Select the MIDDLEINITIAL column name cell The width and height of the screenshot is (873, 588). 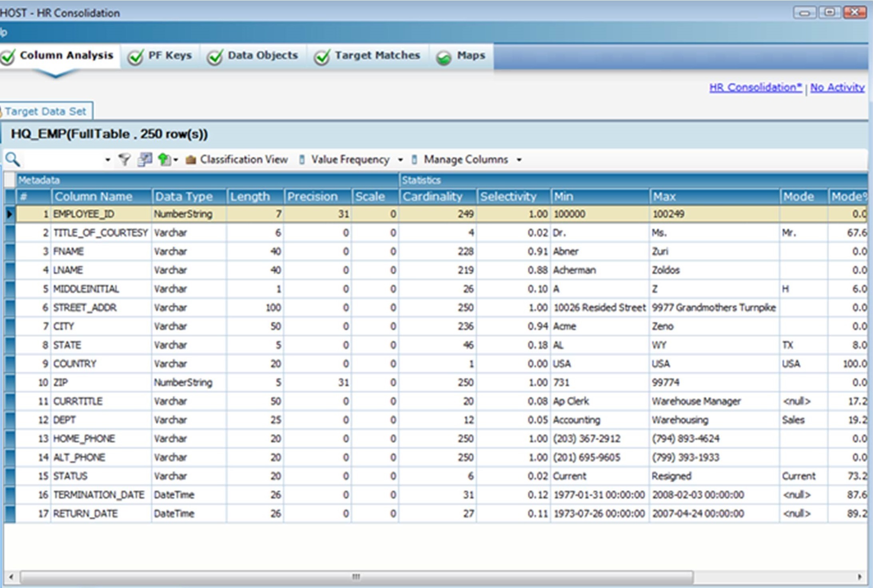point(102,289)
